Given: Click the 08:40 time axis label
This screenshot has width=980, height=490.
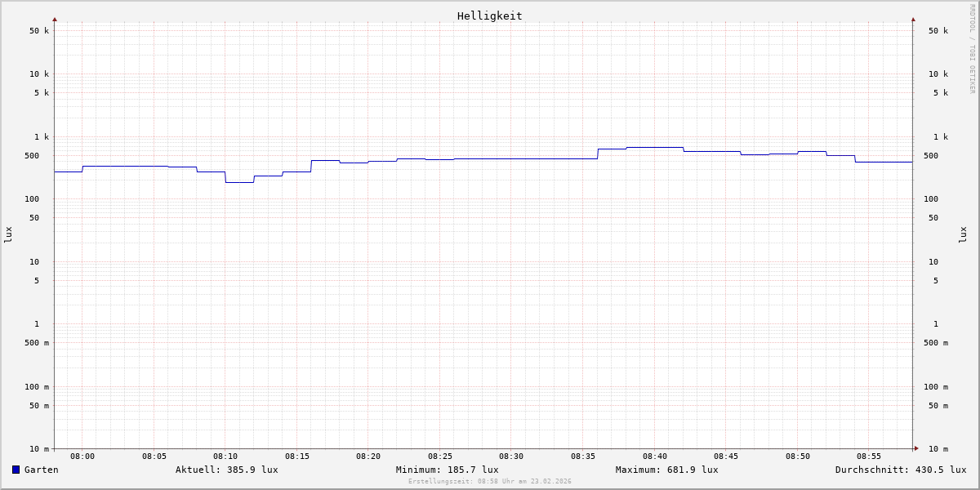Looking at the screenshot, I should tap(654, 457).
